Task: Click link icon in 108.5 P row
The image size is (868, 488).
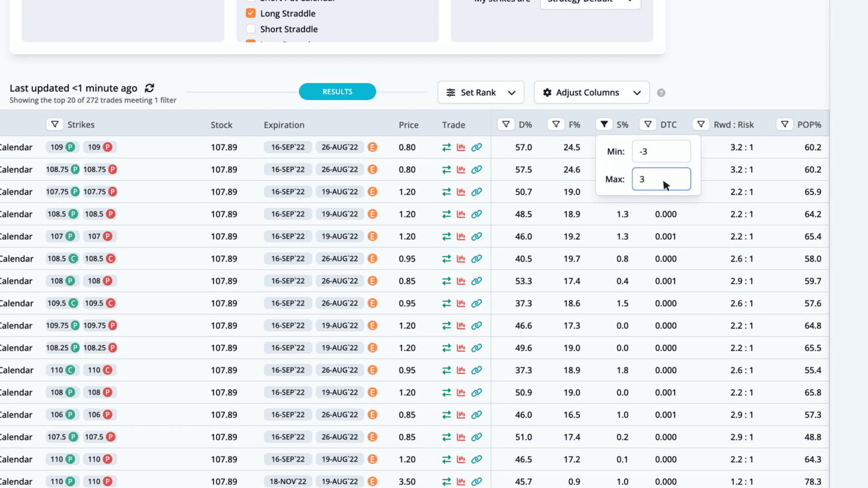Action: coord(476,214)
